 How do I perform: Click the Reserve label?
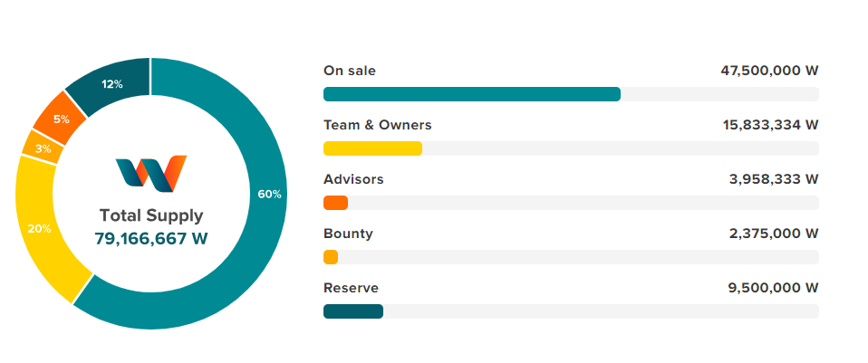pyautogui.click(x=351, y=288)
